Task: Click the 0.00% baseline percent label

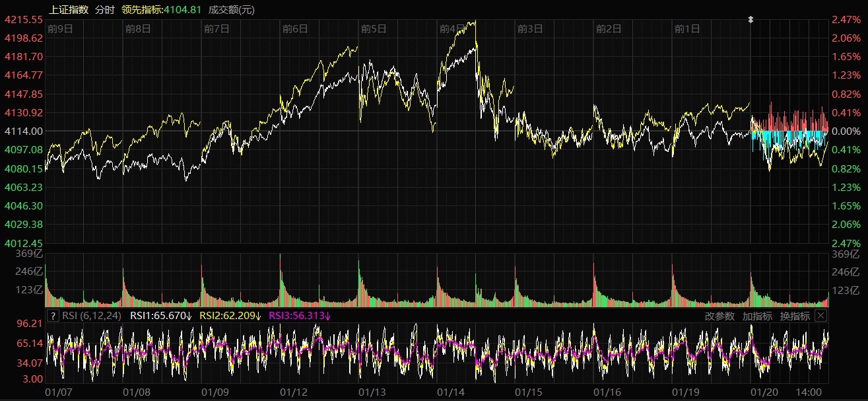Action: click(845, 131)
